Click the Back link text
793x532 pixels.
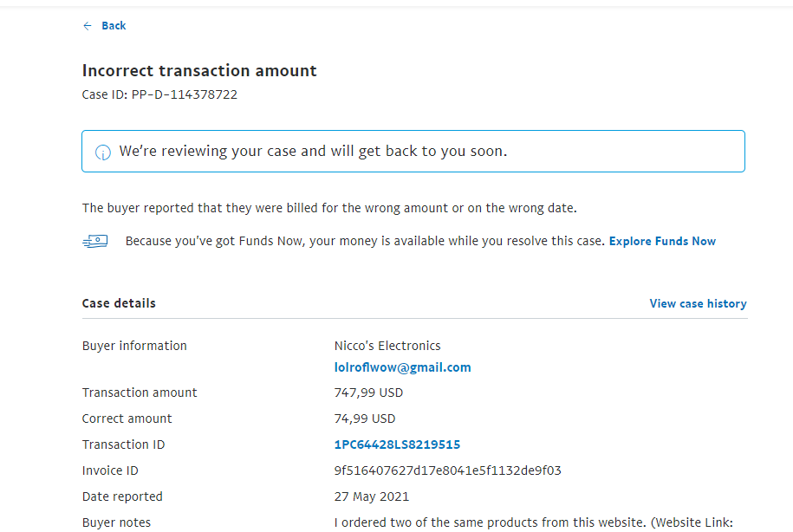114,26
